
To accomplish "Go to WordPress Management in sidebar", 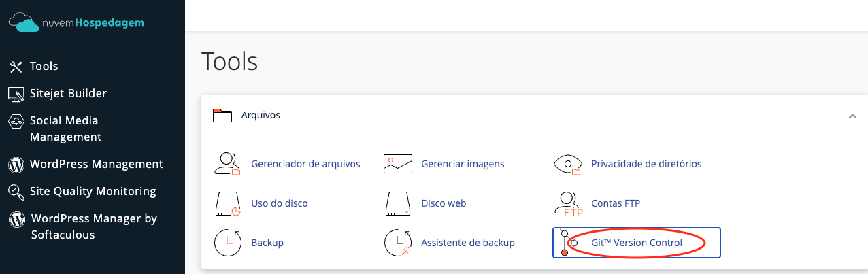I will click(97, 165).
